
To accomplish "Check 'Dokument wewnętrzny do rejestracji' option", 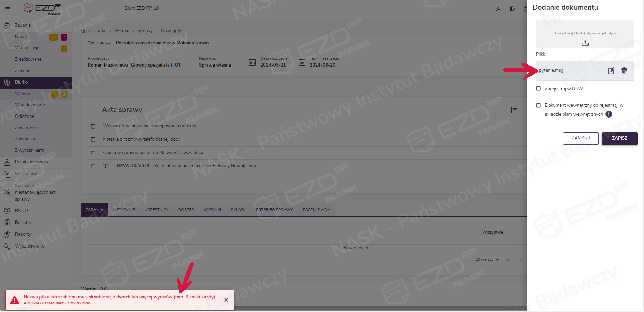I will pyautogui.click(x=538, y=105).
